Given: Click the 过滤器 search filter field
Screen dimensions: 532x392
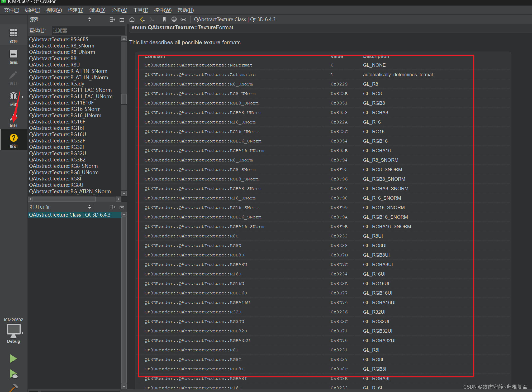Looking at the screenshot, I should (x=88, y=31).
